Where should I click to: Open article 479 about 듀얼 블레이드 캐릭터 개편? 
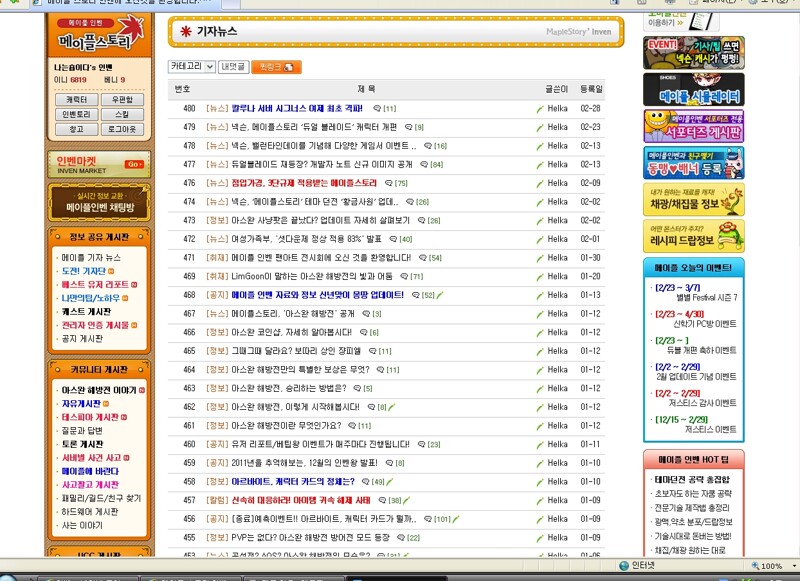pos(314,127)
